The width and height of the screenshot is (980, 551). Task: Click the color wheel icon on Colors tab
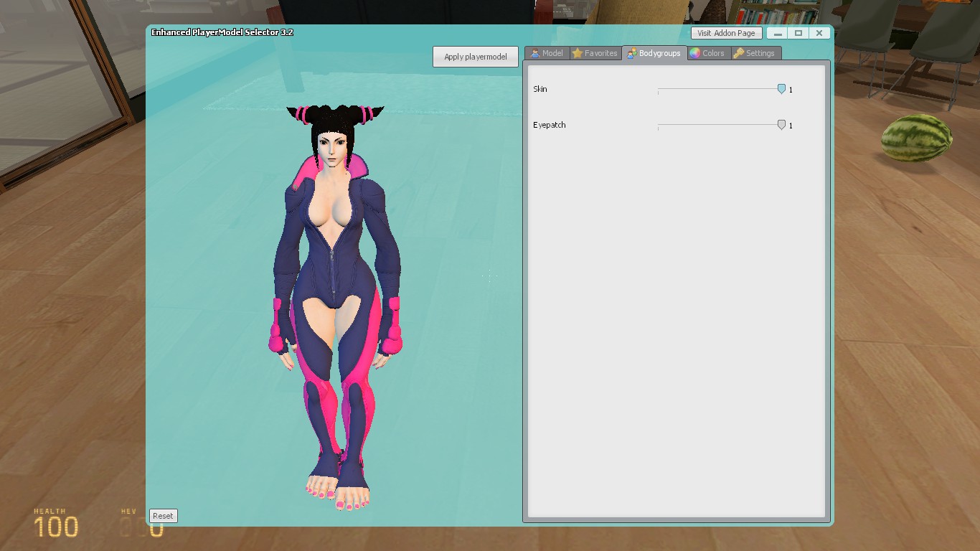(694, 53)
